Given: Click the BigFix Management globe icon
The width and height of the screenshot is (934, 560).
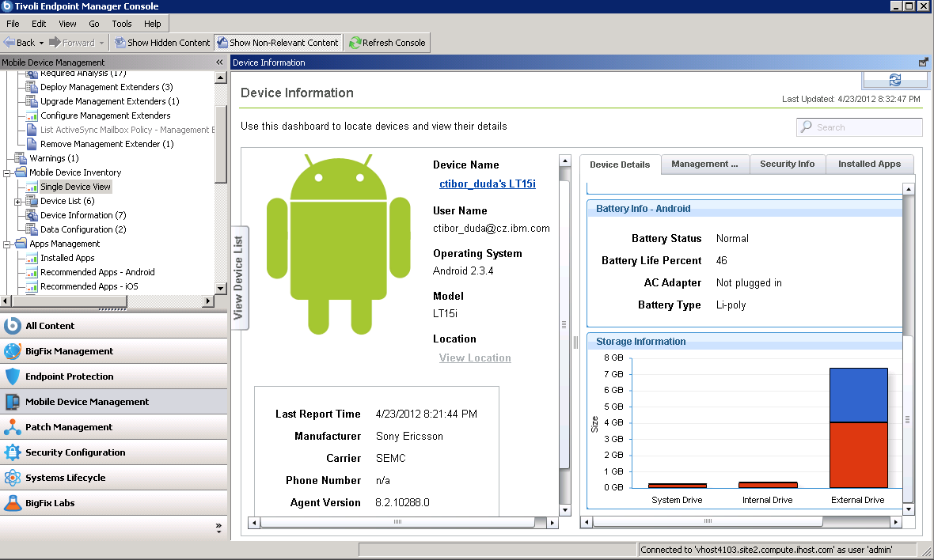Looking at the screenshot, I should pos(12,351).
